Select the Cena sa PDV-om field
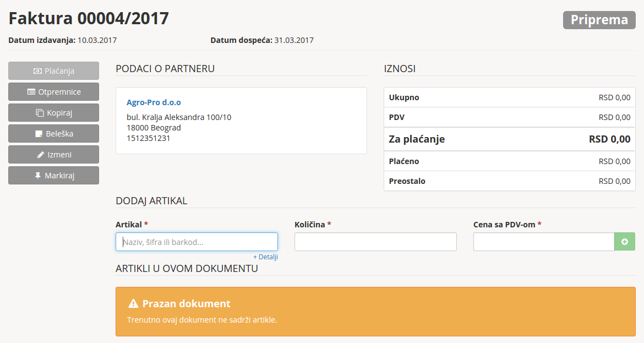The width and height of the screenshot is (644, 343). click(543, 242)
